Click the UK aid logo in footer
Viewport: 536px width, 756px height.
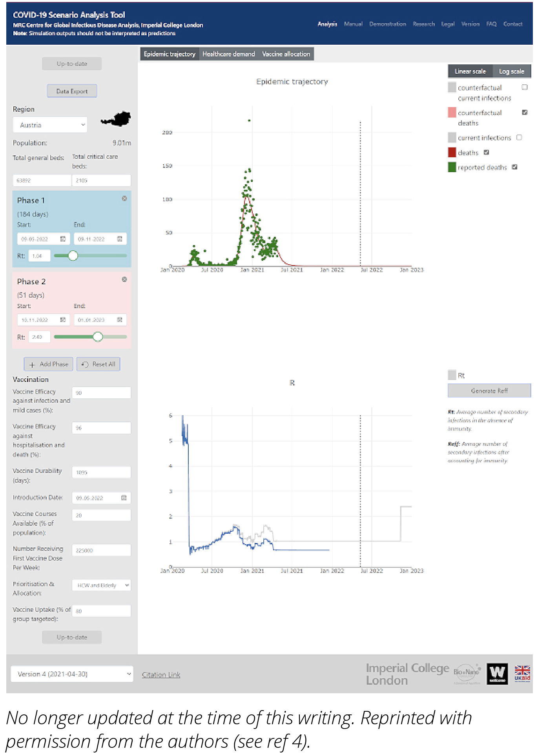[522, 673]
